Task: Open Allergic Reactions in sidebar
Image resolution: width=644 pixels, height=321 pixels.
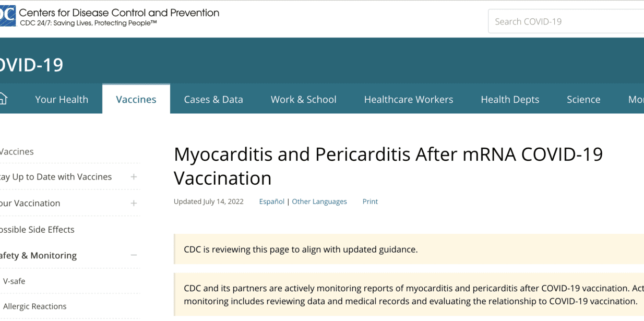Action: 35,306
